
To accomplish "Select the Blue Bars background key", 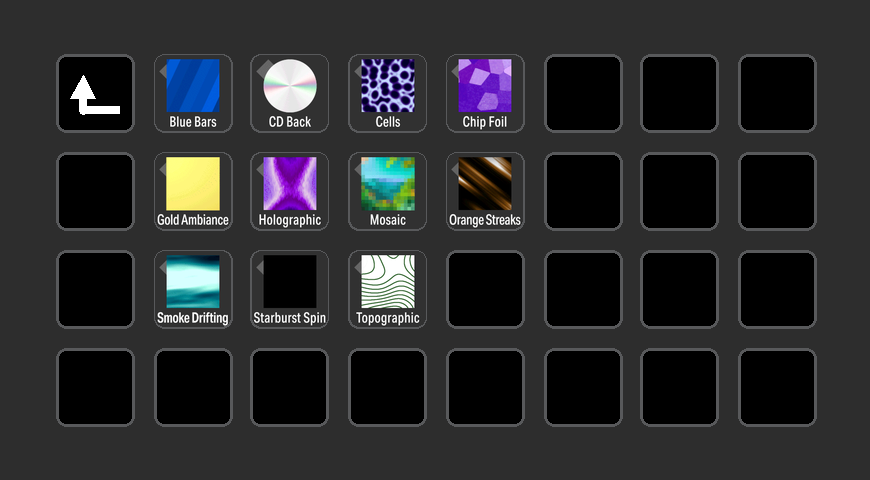I will [x=193, y=93].
